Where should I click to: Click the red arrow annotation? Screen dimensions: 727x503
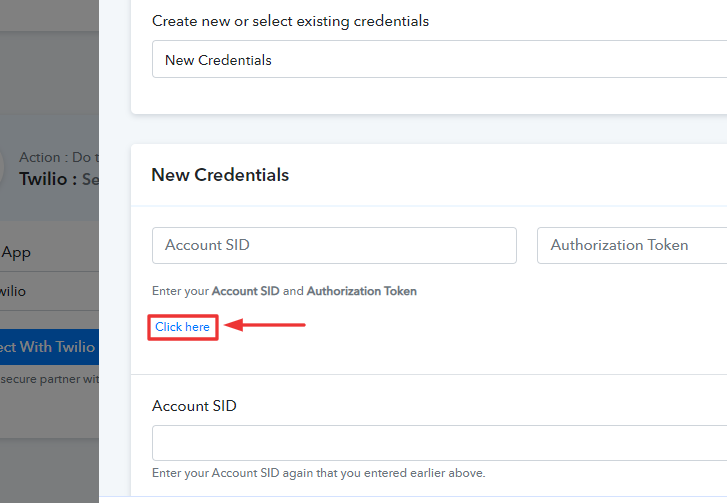click(265, 325)
